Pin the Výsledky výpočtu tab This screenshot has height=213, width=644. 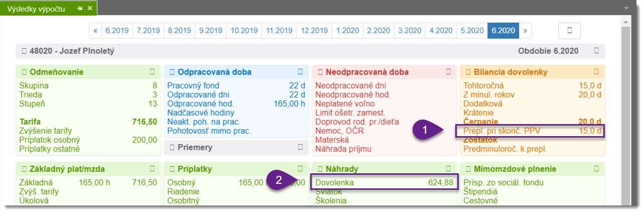[x=80, y=9]
